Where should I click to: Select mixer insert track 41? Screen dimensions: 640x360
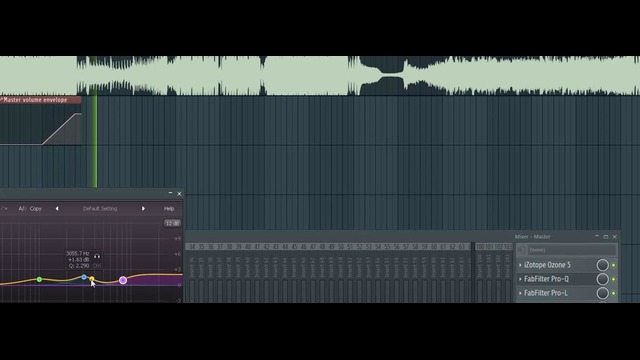tap(257, 247)
